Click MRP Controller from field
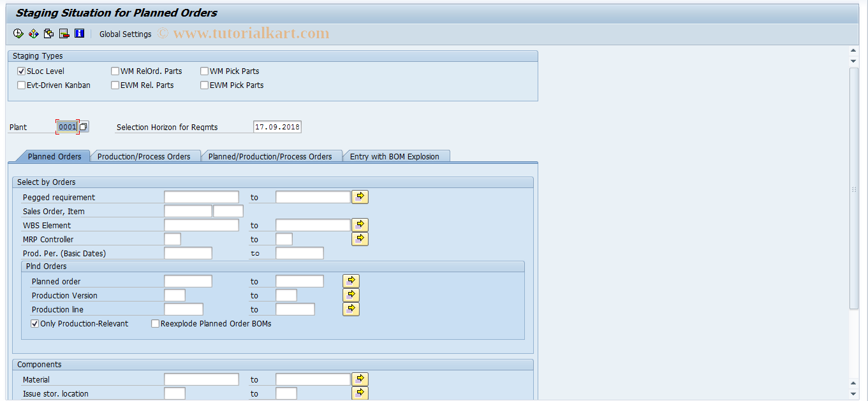This screenshot has height=401, width=868. click(x=172, y=239)
